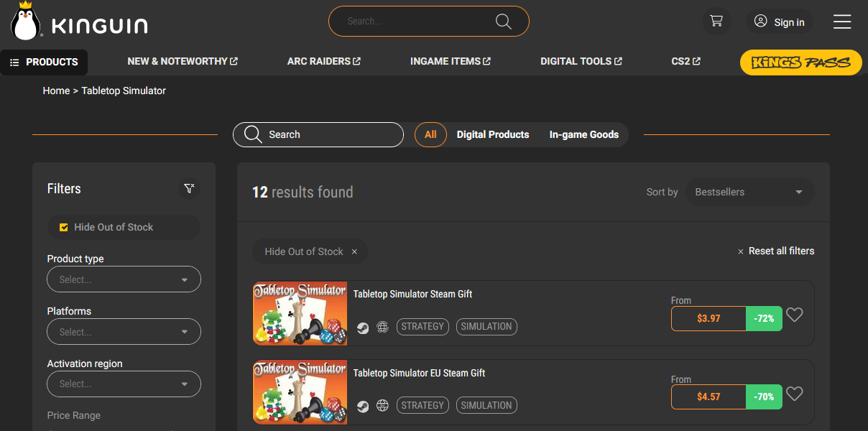Click the magnifier icon in header search

pyautogui.click(x=504, y=22)
